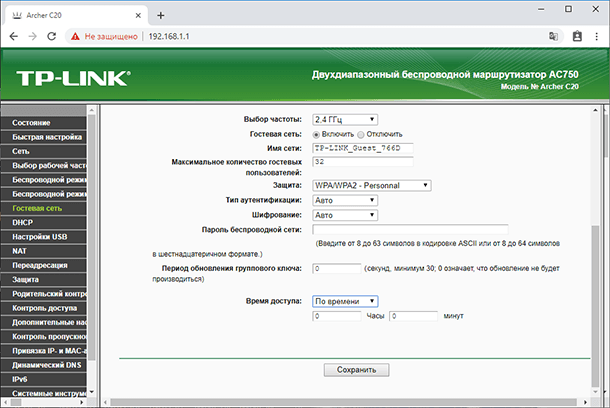Open the Время доступа dropdown
Image resolution: width=610 pixels, height=408 pixels.
coord(345,301)
